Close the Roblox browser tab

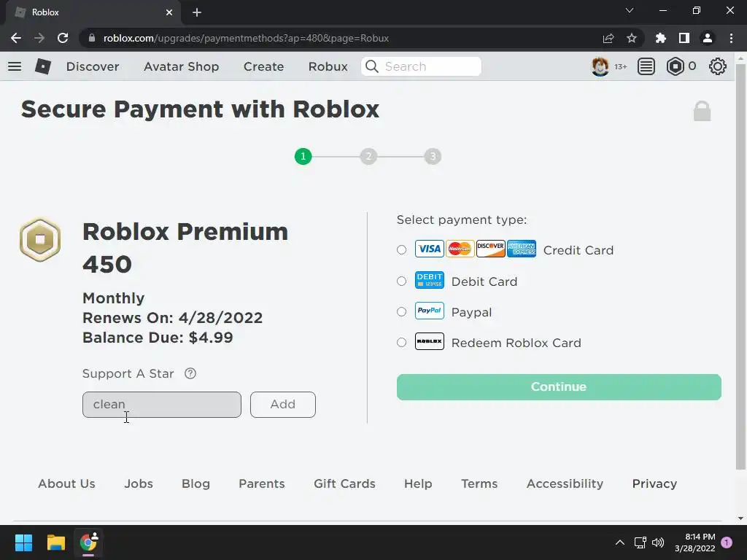tap(169, 12)
